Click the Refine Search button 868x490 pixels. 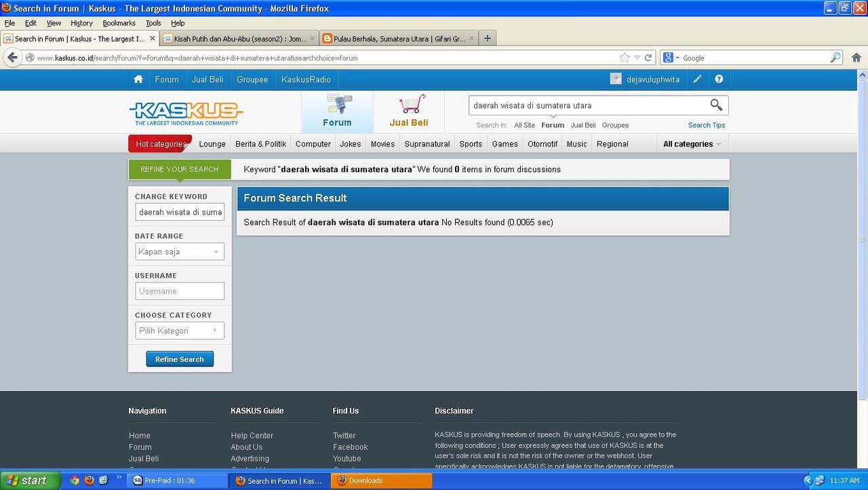coord(180,359)
